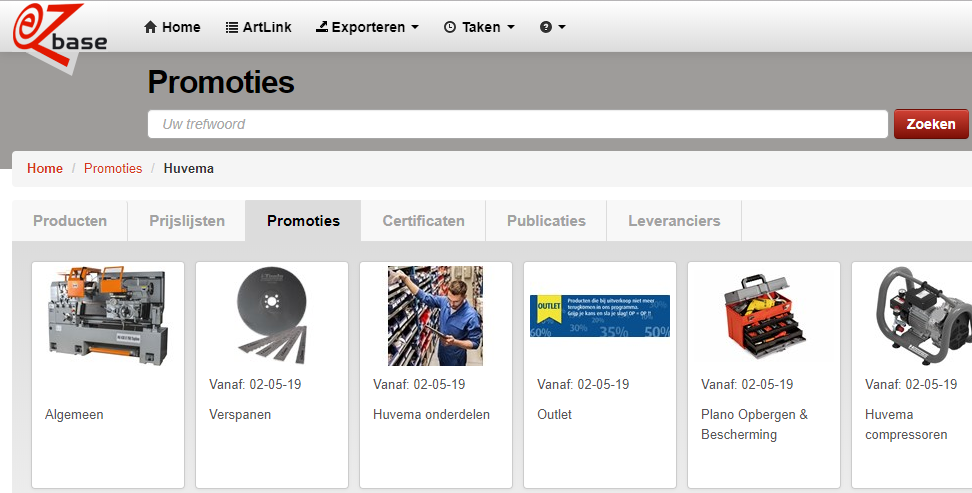Open the Huvema onderdelen promotion title
The width and height of the screenshot is (972, 493).
point(431,414)
